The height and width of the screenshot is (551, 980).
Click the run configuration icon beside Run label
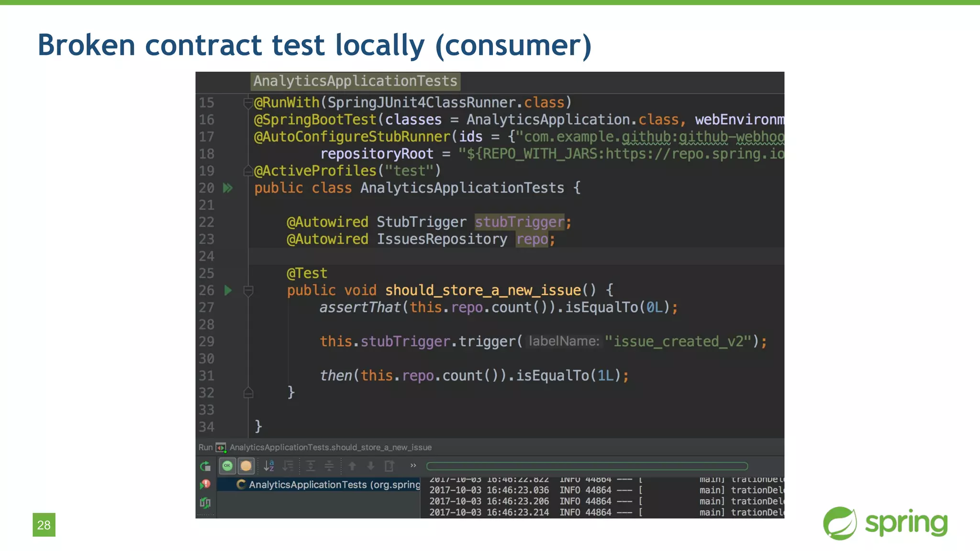[221, 448]
